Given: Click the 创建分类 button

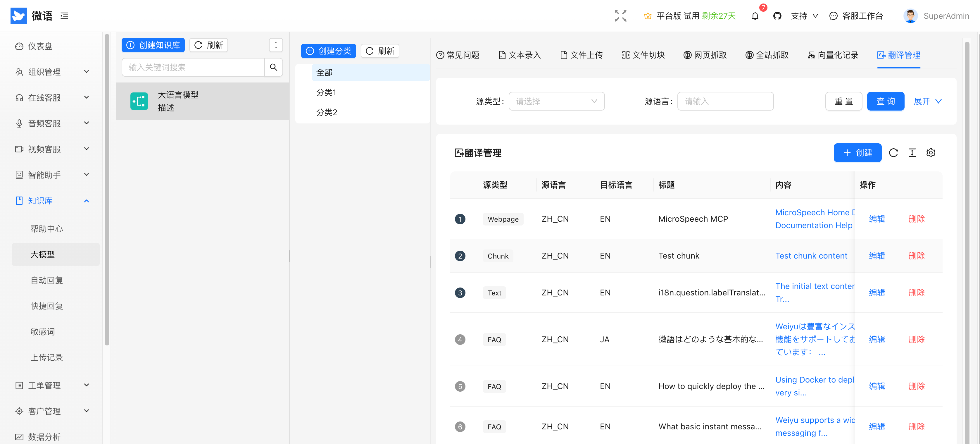Looking at the screenshot, I should click(328, 51).
